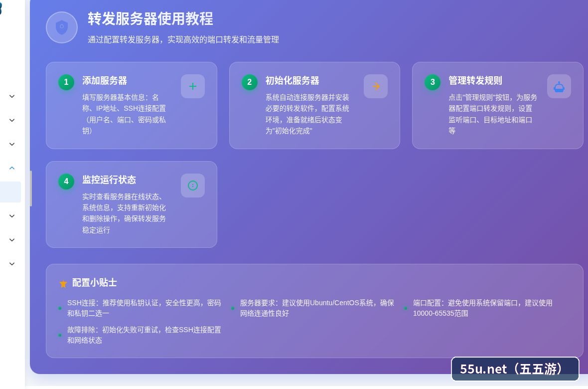Click the plus icon in 添加服务器 card
Viewport: 588px width, 389px height.
coord(193,86)
